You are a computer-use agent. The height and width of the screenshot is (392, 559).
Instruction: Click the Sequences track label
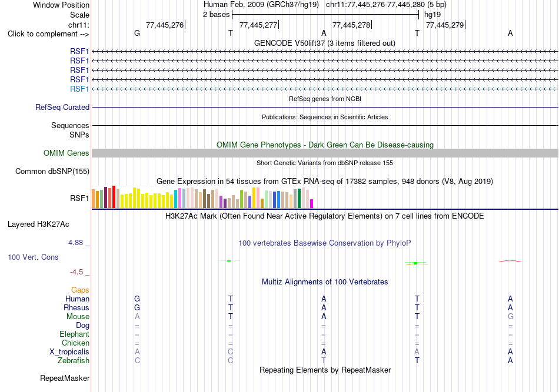70,125
